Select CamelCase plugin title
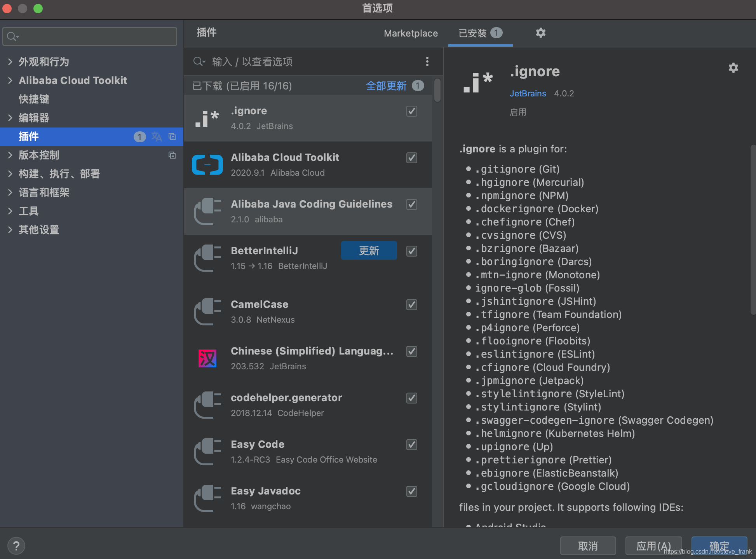 pyautogui.click(x=260, y=304)
